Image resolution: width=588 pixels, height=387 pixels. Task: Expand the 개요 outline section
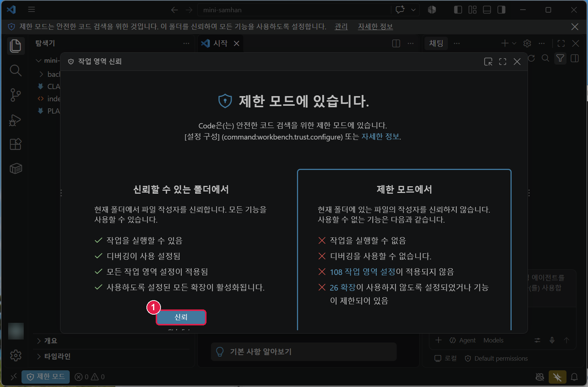pos(111,341)
